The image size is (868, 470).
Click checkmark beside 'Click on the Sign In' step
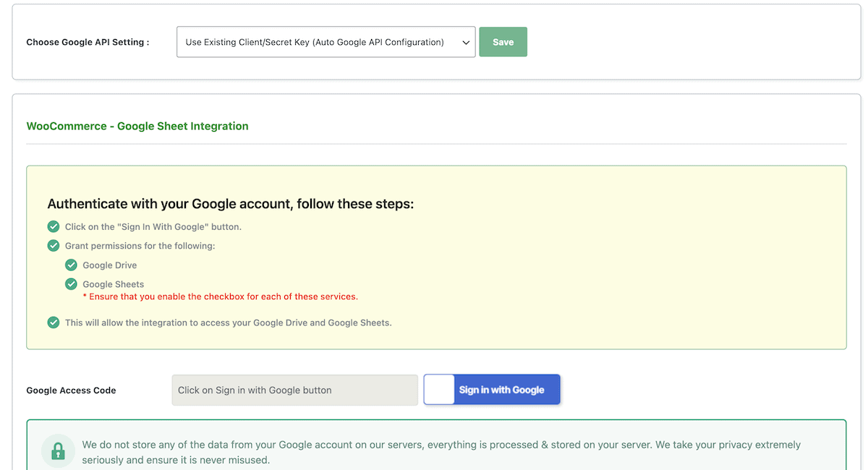[54, 226]
